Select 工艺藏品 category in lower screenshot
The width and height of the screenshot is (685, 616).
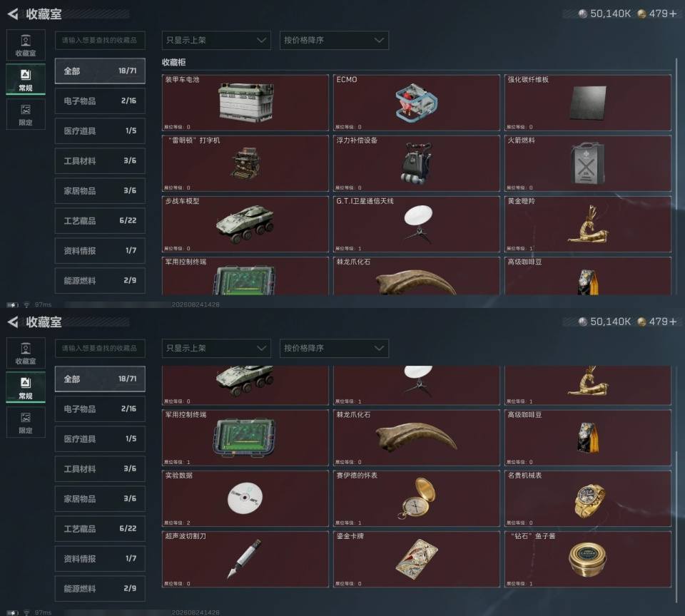coord(100,529)
